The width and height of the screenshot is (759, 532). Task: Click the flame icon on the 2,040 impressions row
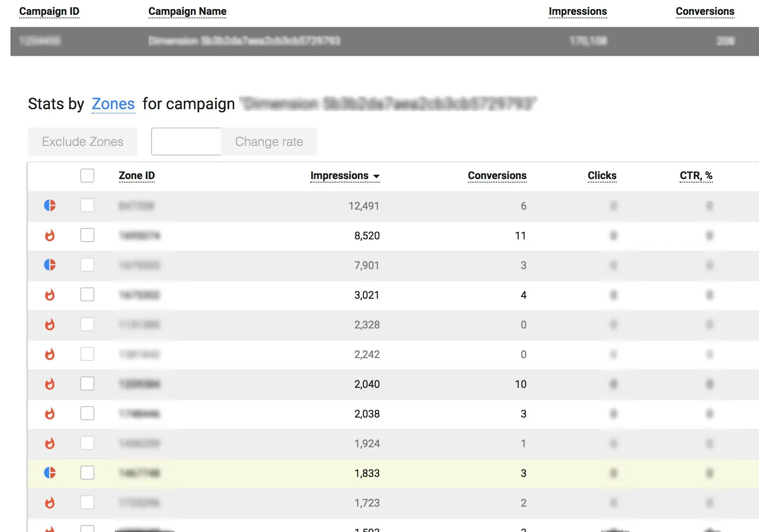[x=50, y=384]
